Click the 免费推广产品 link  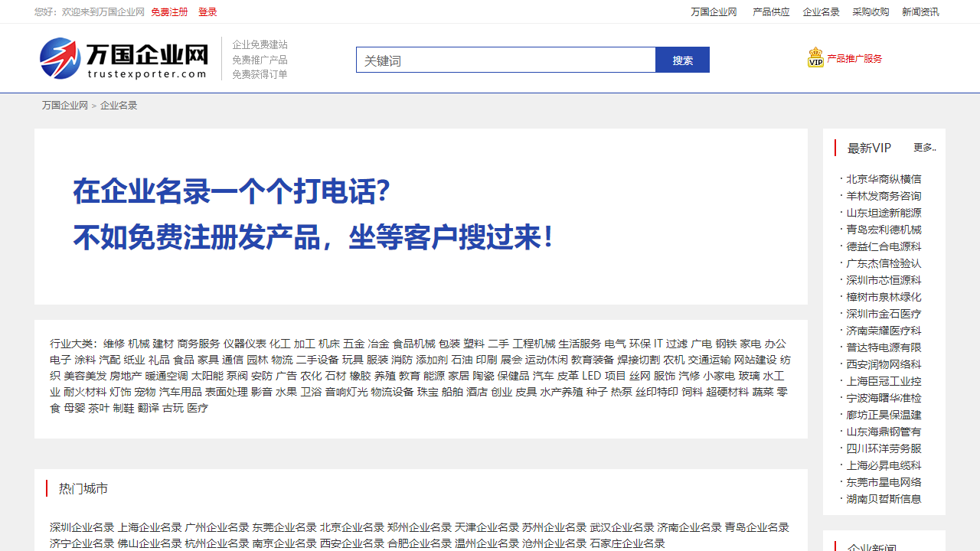pyautogui.click(x=260, y=59)
